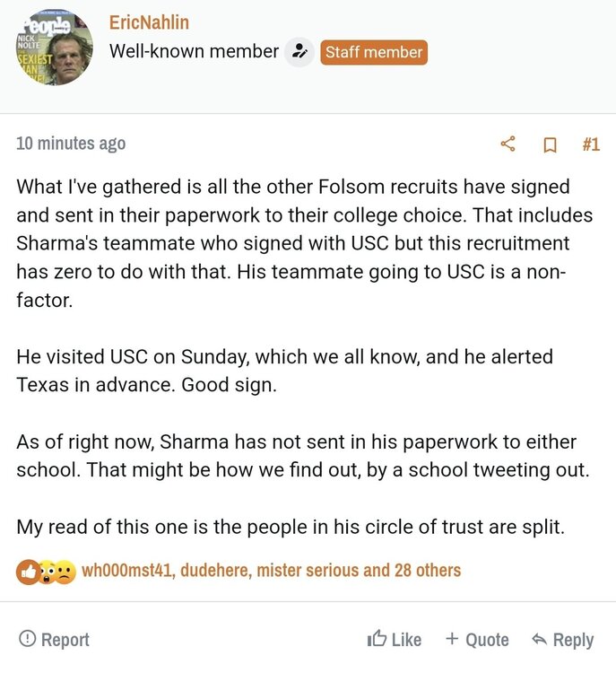This screenshot has width=616, height=673.
Task: Click the Report exclamation icon
Action: [28, 639]
